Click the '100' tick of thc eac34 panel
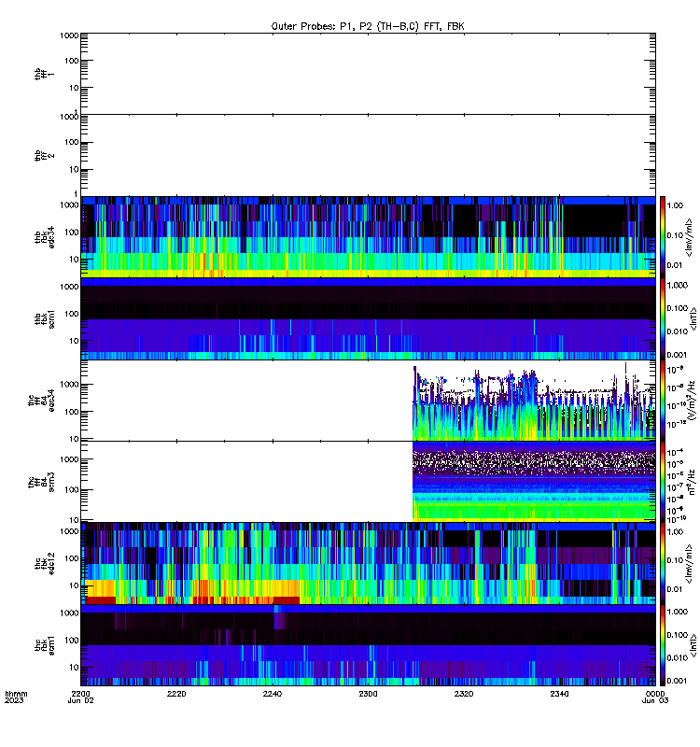This screenshot has width=700, height=747. coord(72,412)
